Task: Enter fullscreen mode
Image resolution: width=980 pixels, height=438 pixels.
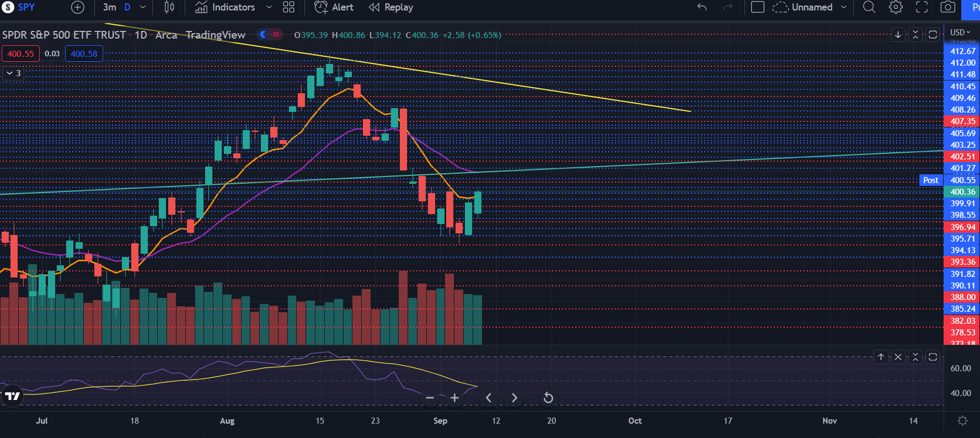Action: (922, 7)
